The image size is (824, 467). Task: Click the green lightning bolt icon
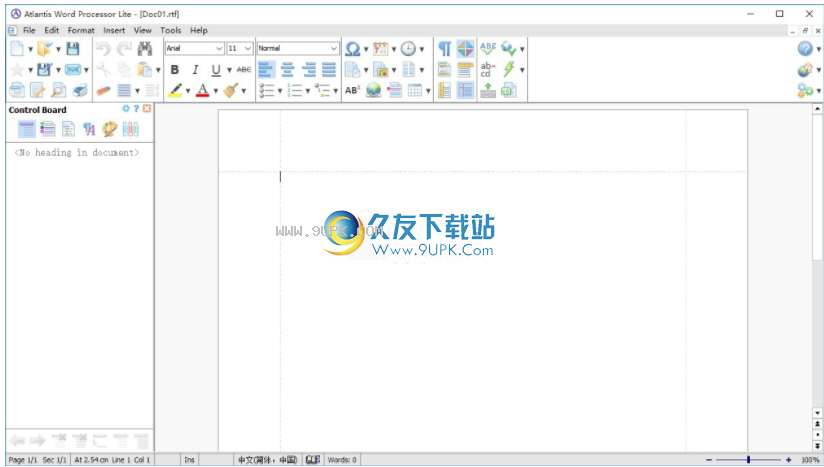pyautogui.click(x=509, y=69)
